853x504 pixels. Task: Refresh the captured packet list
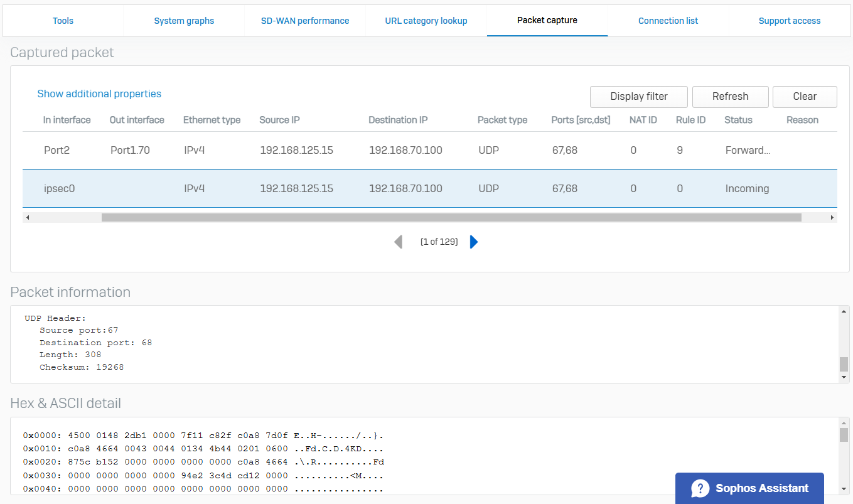coord(730,97)
